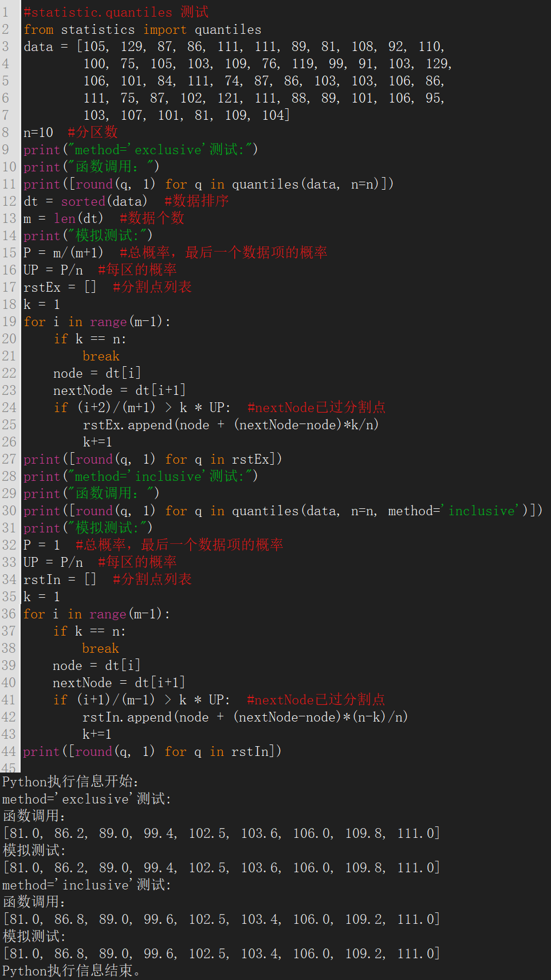Click the '#总概率, 最后一个数据项的概率' comment on line 15
This screenshot has height=980, width=551.
pyautogui.click(x=223, y=253)
